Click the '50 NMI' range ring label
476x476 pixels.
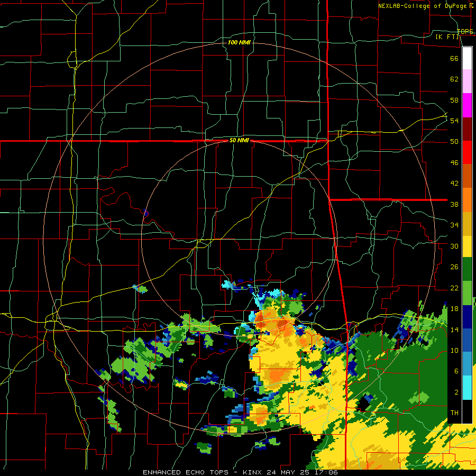[239, 140]
